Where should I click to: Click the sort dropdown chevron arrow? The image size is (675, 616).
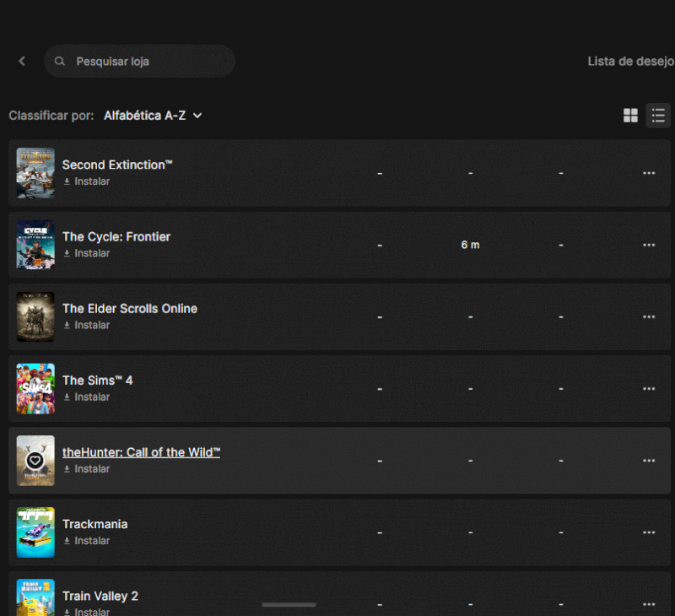click(x=197, y=116)
